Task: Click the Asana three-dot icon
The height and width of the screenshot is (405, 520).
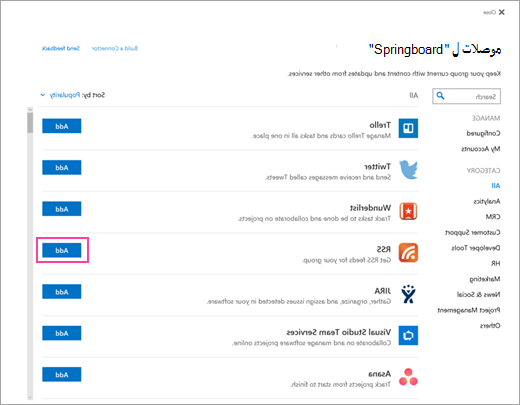Action: 408,377
